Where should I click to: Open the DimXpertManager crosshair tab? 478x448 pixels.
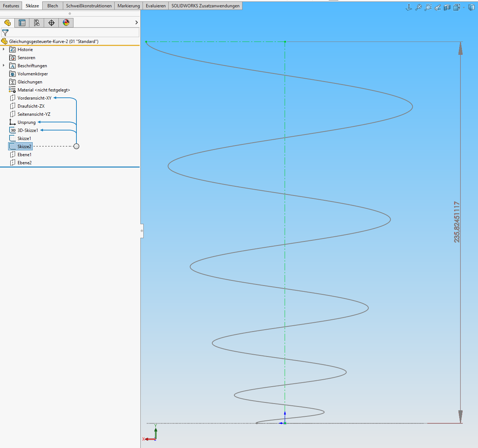tap(51, 23)
